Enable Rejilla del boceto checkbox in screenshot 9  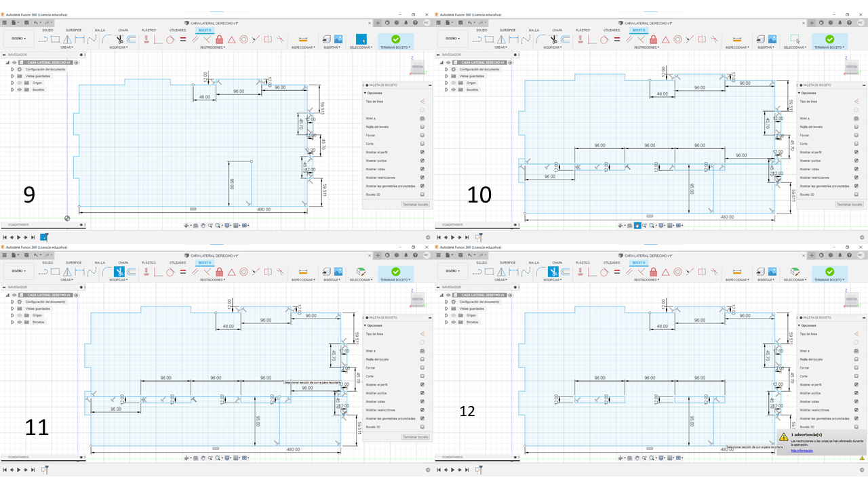pyautogui.click(x=422, y=127)
